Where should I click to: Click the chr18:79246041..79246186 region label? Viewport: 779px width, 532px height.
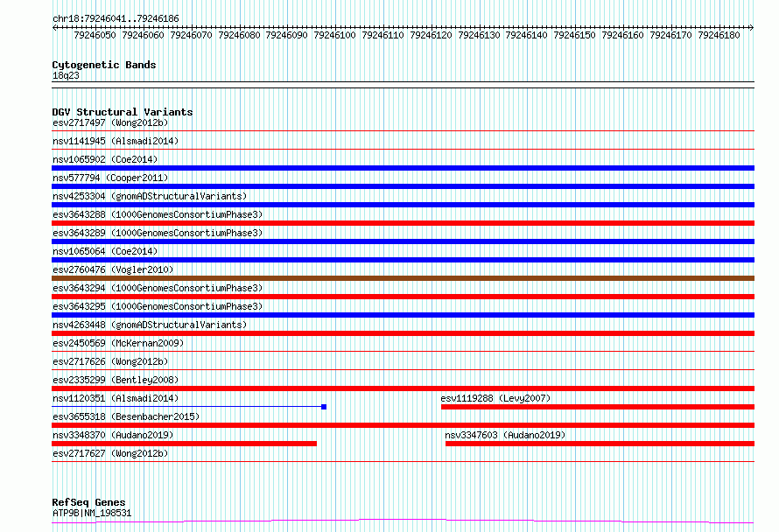116,18
